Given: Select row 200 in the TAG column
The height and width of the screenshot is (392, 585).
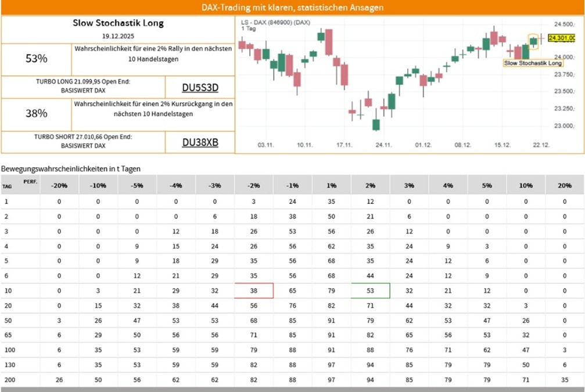Looking at the screenshot, I should coord(7,381).
